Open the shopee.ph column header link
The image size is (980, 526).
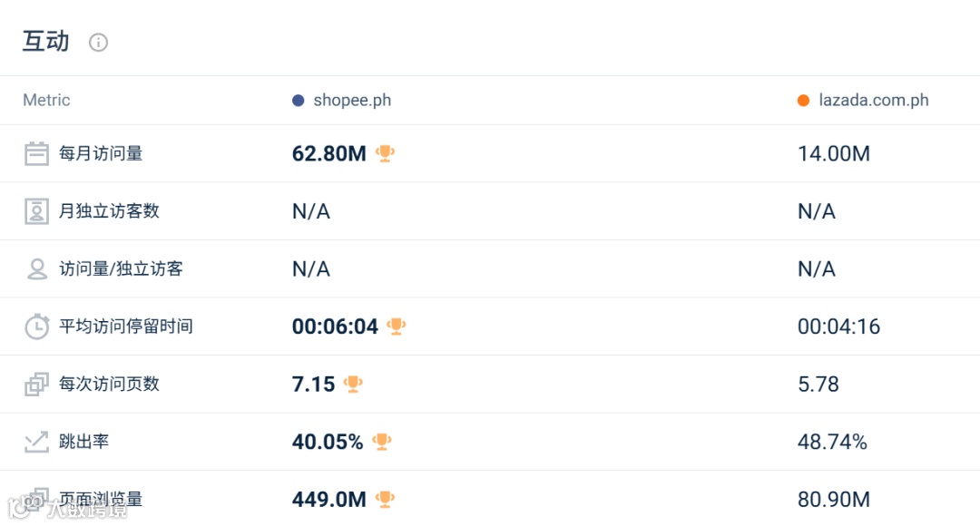[352, 101]
